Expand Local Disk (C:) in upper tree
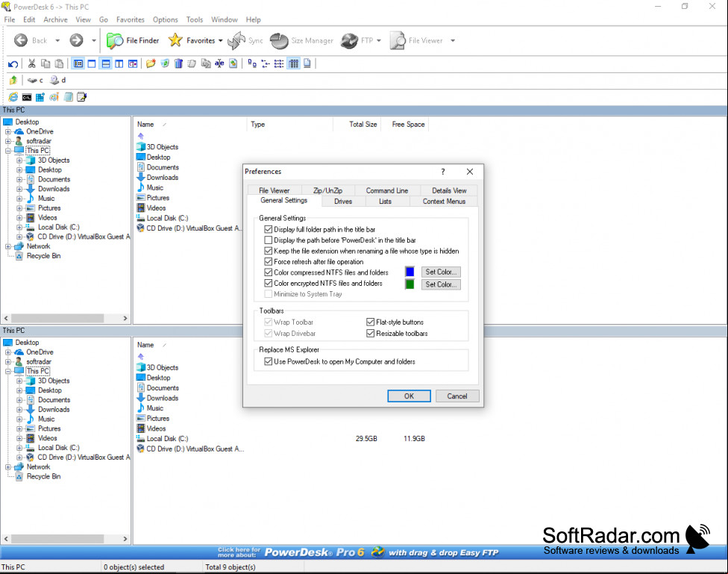The width and height of the screenshot is (728, 574). click(19, 227)
